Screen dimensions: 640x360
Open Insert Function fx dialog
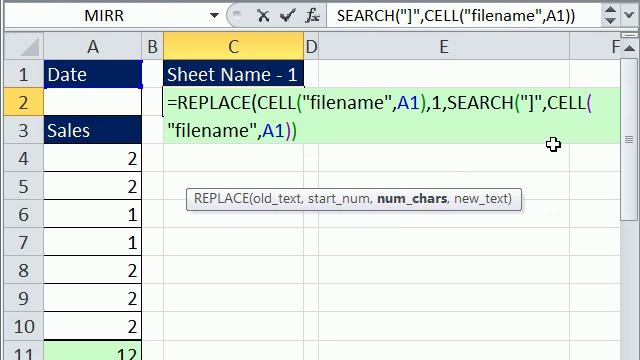312,16
